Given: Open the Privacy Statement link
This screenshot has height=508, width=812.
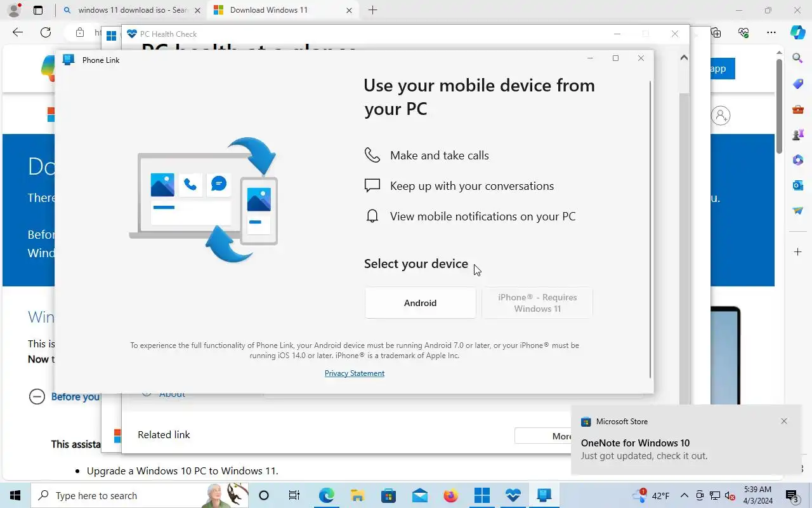Looking at the screenshot, I should [x=354, y=373].
